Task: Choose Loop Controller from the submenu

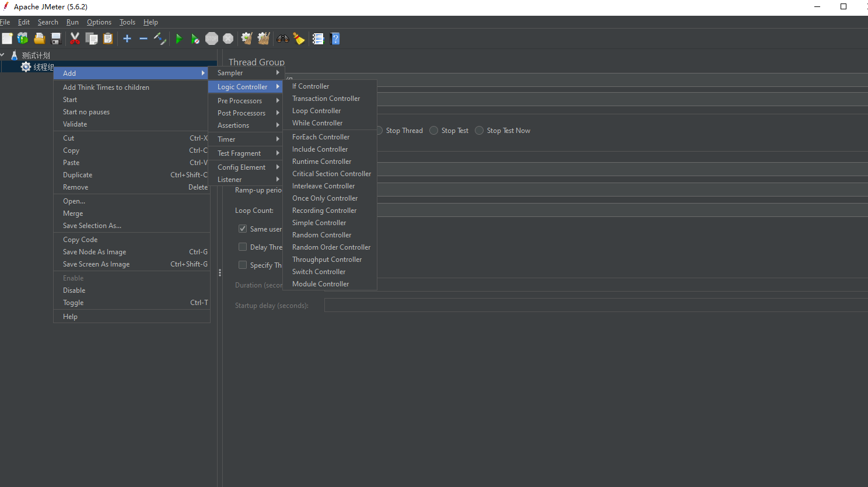Action: pyautogui.click(x=330, y=111)
